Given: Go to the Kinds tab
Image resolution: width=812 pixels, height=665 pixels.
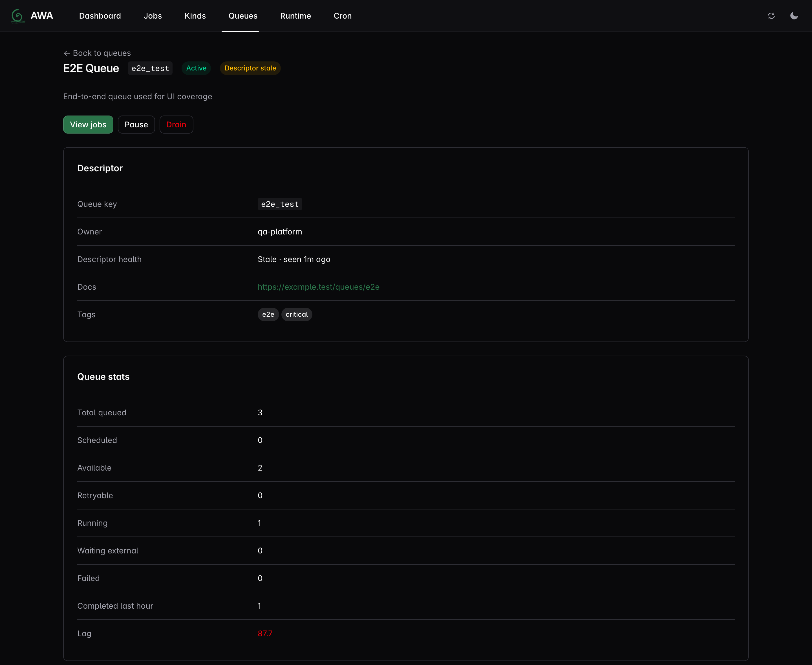Looking at the screenshot, I should coord(195,16).
